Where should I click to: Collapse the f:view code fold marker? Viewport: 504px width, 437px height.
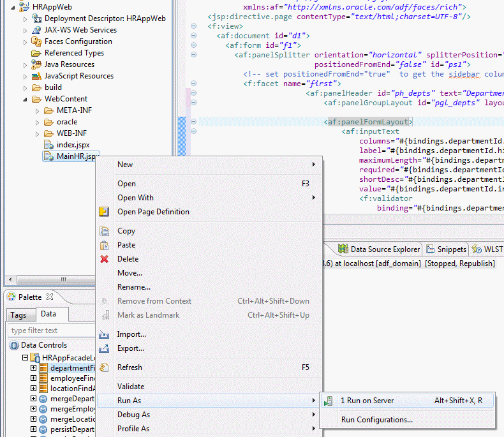pos(193,26)
